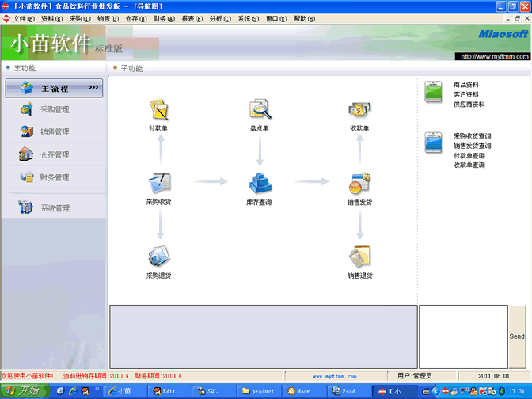
Task: Open the 财务 menu
Action: [x=164, y=19]
